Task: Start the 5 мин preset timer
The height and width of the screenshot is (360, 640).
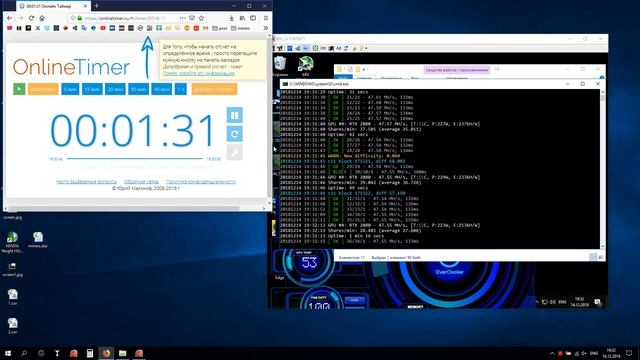Action: pos(70,89)
